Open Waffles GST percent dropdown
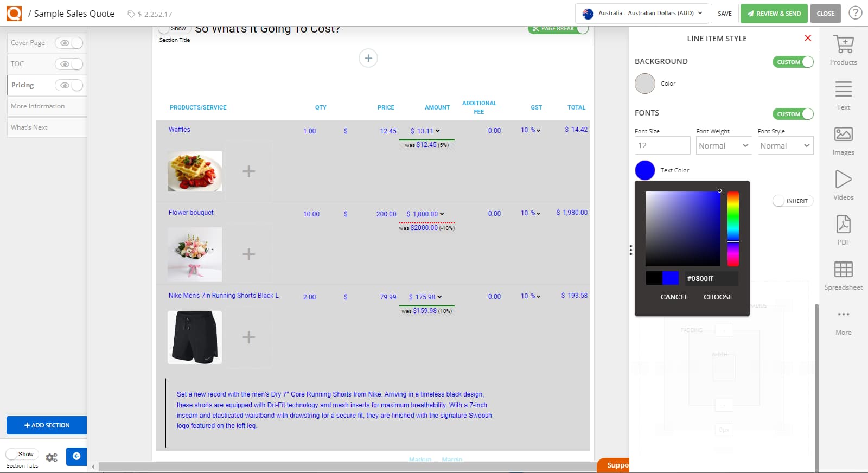The height and width of the screenshot is (473, 868). pyautogui.click(x=531, y=130)
